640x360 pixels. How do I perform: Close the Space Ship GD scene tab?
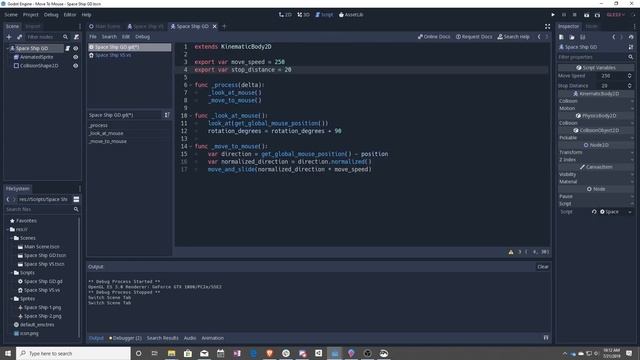(215, 26)
